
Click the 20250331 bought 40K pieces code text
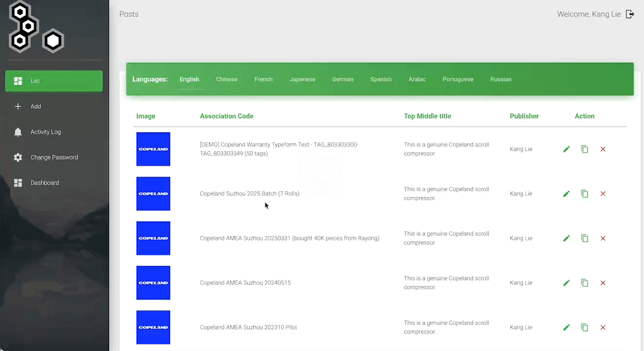pyautogui.click(x=289, y=238)
